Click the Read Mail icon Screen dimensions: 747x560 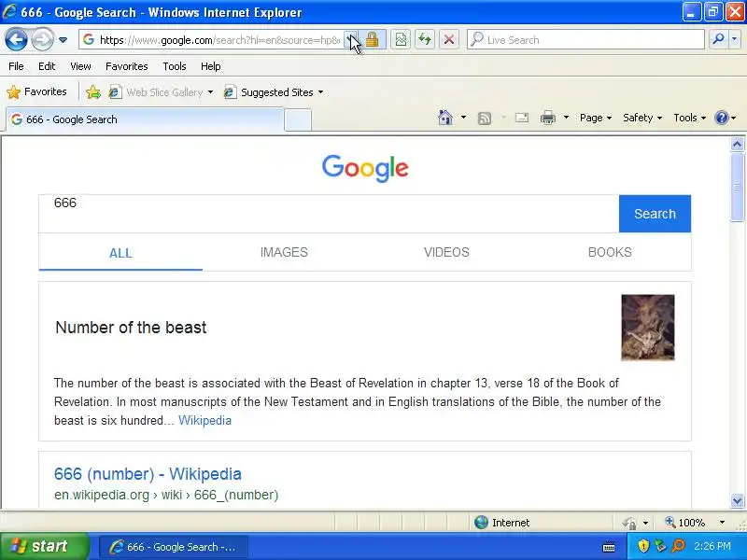(x=522, y=118)
